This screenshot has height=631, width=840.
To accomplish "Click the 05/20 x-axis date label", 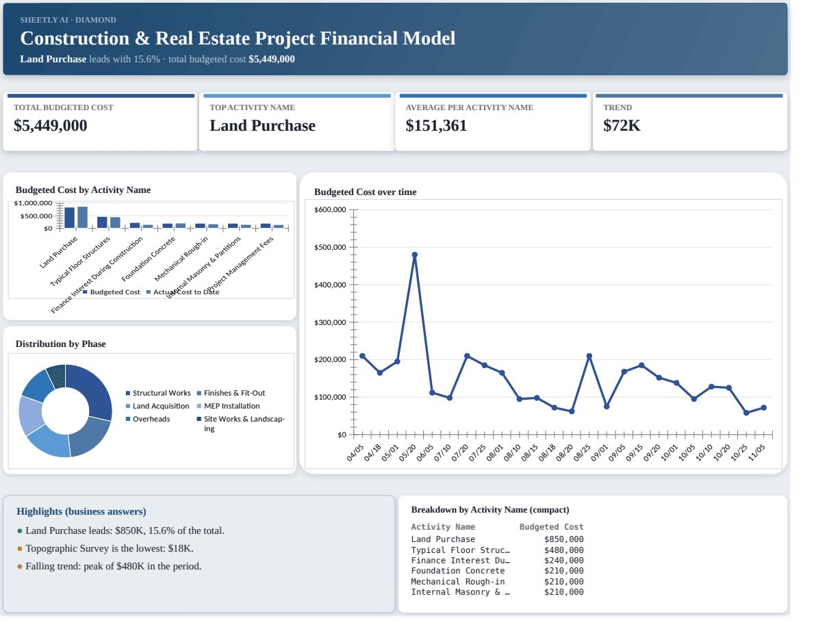I will click(407, 452).
